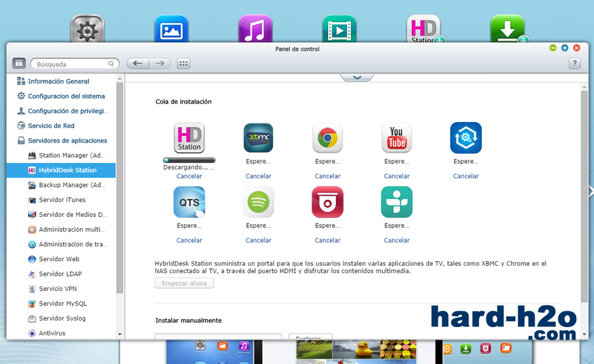Image resolution: width=594 pixels, height=364 pixels.
Task: Click the TuneIn app icon
Action: [397, 202]
